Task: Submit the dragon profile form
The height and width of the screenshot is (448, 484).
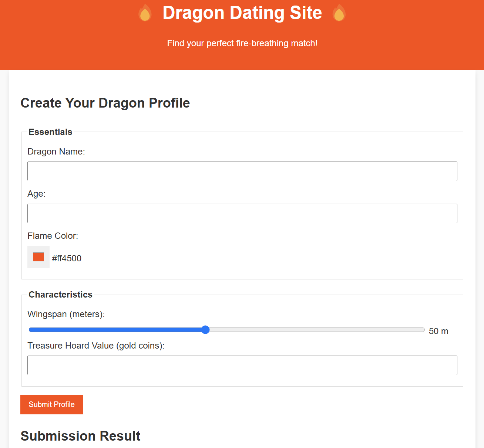Action: click(x=52, y=404)
